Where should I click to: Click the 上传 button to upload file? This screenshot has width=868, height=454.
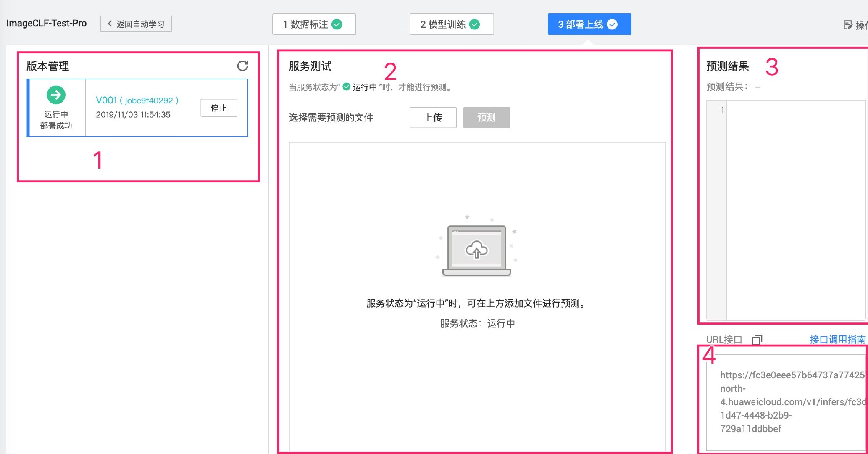point(434,118)
